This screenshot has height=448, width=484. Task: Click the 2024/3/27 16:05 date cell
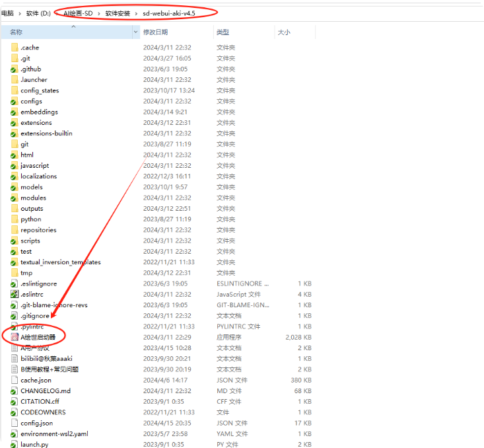[x=167, y=58]
